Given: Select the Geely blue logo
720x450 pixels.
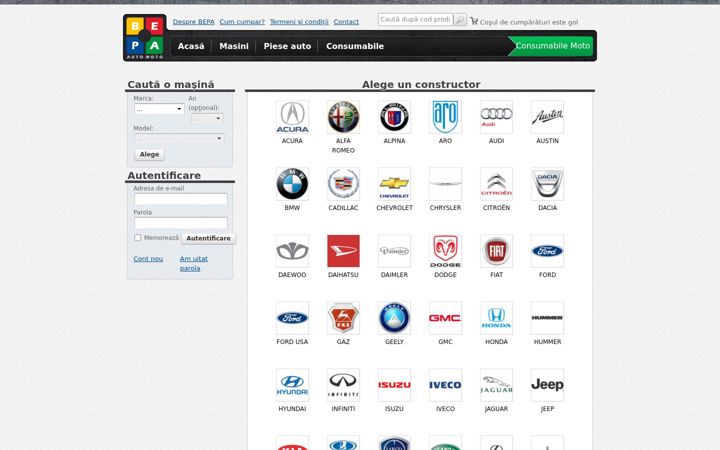Looking at the screenshot, I should click(394, 318).
